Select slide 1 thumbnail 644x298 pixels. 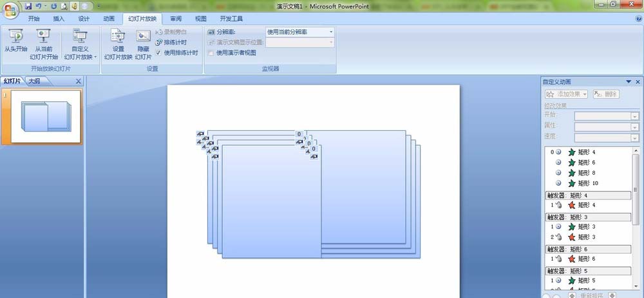click(46, 117)
